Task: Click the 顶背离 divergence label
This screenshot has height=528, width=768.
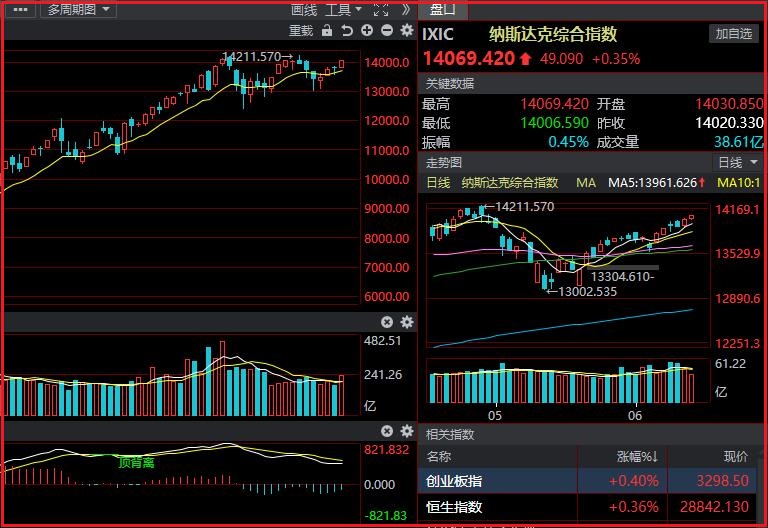Action: (136, 462)
